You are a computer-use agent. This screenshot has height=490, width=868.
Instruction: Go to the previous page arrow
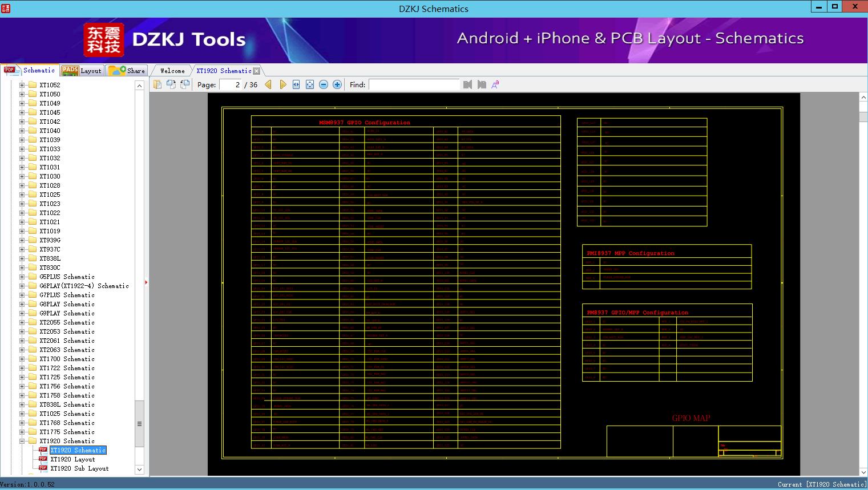point(268,84)
